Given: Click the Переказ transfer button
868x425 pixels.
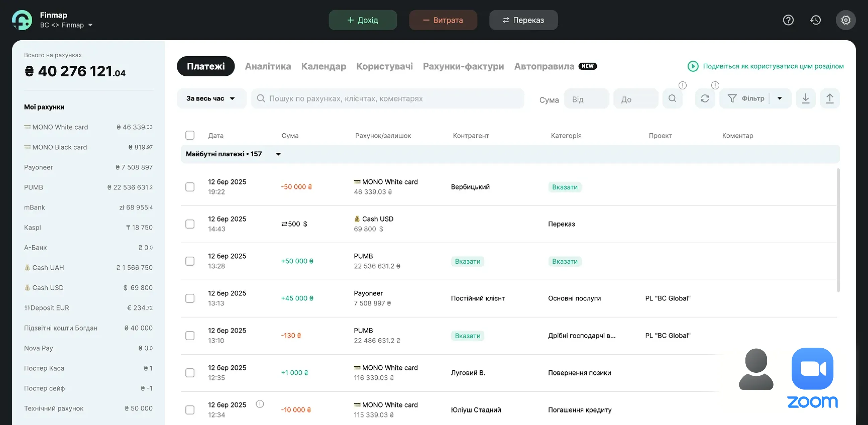Looking at the screenshot, I should coord(523,20).
